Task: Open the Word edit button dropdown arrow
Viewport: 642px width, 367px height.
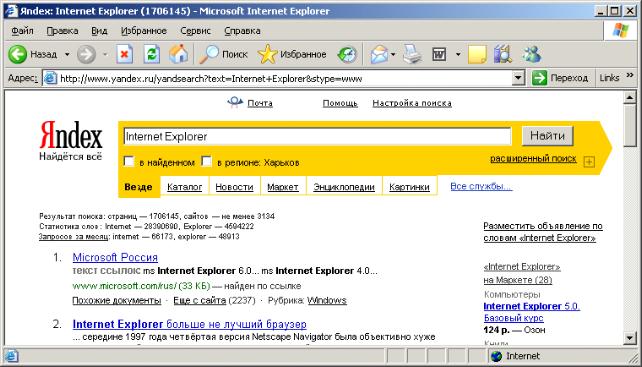Action: [458, 54]
